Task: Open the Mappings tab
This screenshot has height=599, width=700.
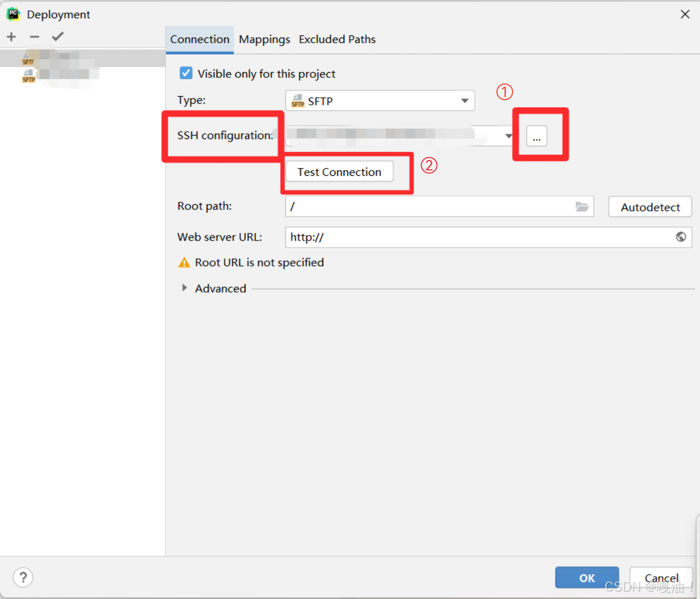Action: (265, 39)
